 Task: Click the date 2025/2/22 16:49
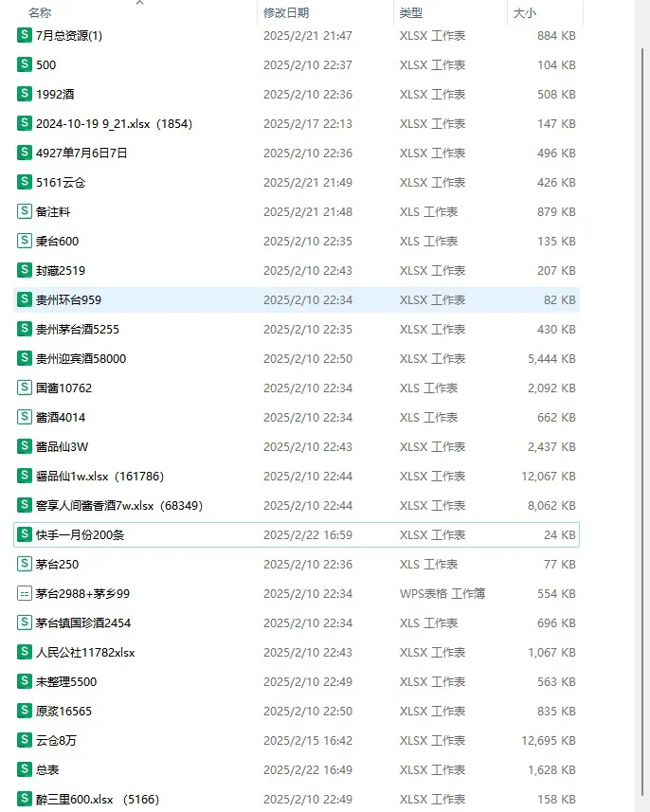pos(308,769)
